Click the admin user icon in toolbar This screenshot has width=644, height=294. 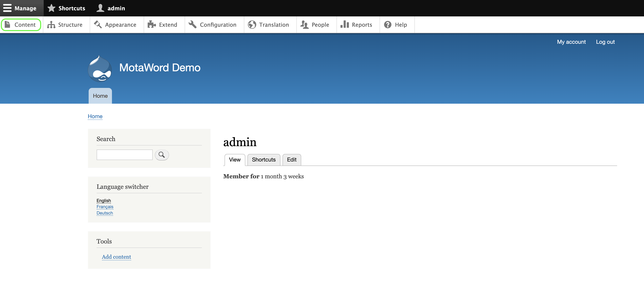coord(100,8)
